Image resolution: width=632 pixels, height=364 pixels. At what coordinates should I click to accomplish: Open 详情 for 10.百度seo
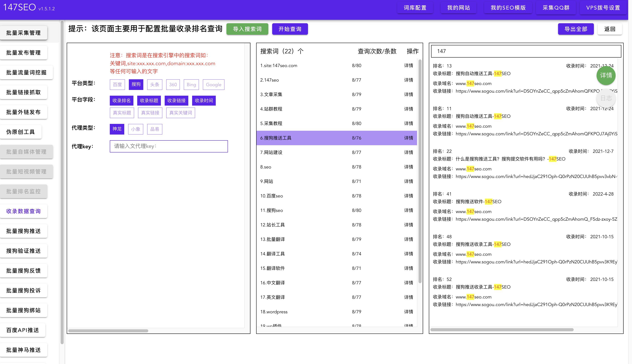[408, 196]
